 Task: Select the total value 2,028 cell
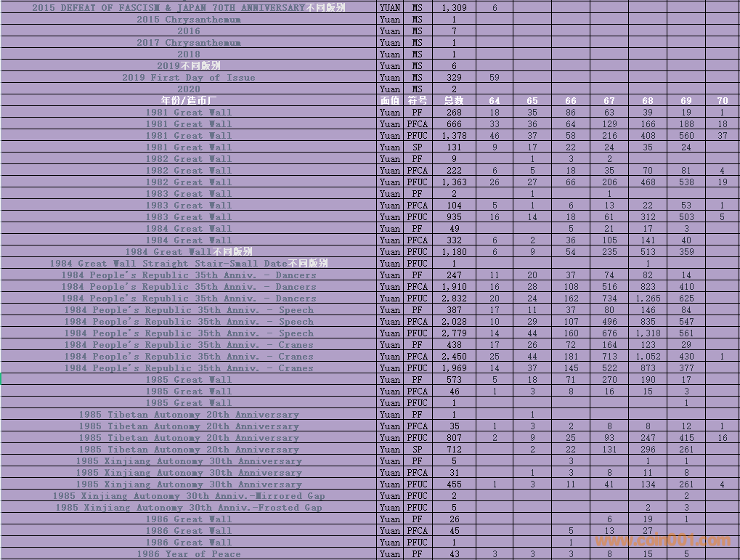click(x=454, y=322)
